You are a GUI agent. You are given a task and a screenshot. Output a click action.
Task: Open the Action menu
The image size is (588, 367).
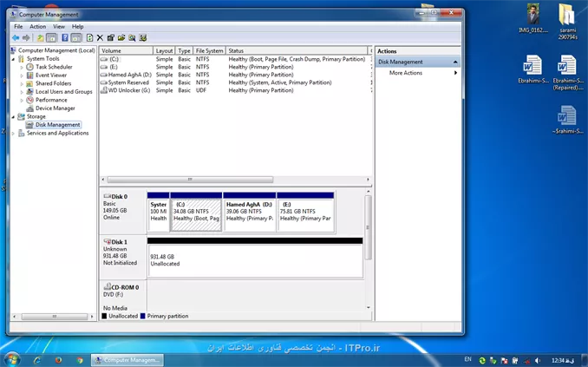tap(38, 27)
